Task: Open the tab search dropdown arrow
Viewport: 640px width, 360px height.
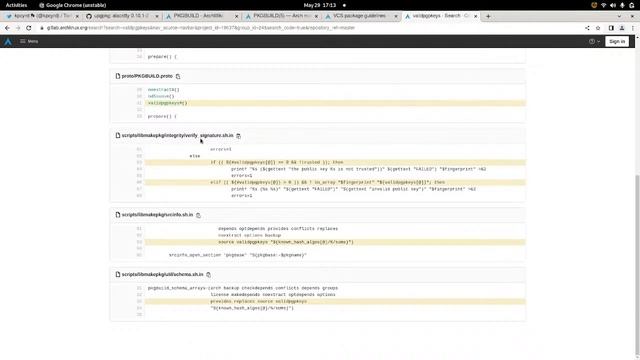Action: pos(619,16)
